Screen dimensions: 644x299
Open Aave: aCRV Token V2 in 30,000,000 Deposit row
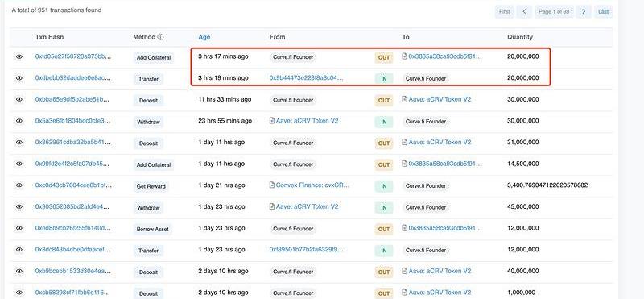pyautogui.click(x=440, y=99)
